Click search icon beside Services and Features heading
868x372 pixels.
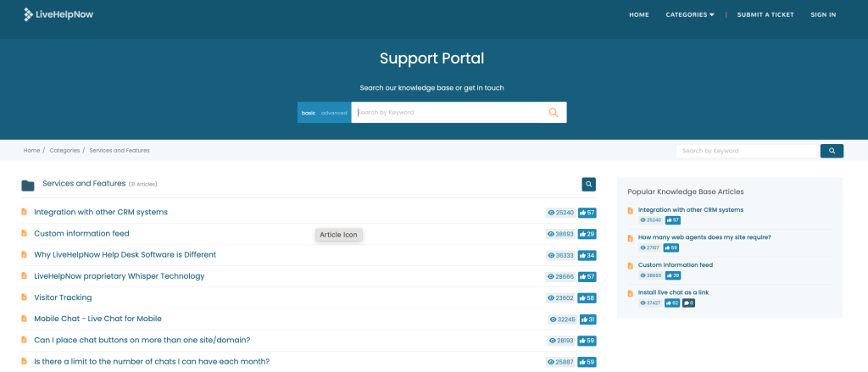[x=588, y=184]
